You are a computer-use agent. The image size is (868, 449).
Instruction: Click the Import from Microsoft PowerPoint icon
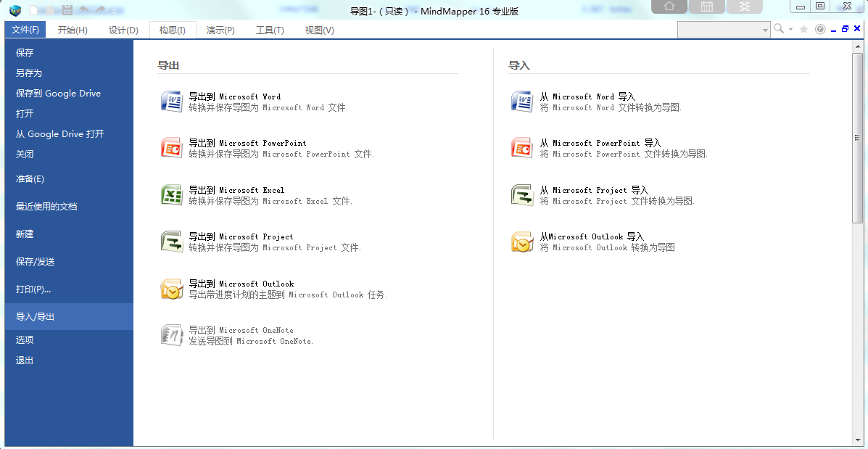click(x=521, y=149)
